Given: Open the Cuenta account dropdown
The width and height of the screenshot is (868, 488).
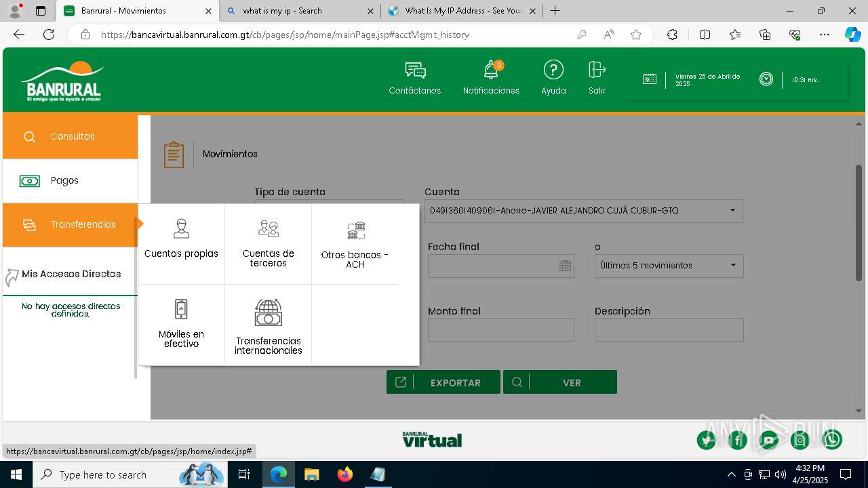Looking at the screenshot, I should [x=584, y=211].
